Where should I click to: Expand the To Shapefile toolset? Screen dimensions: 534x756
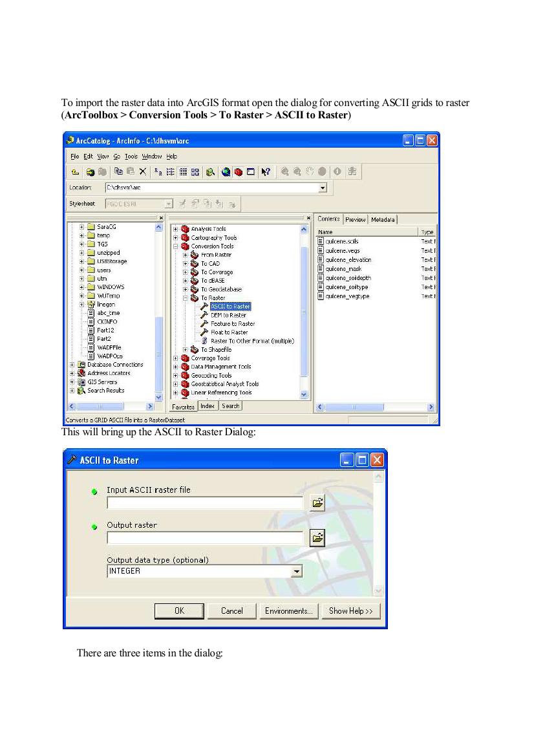tap(185, 350)
